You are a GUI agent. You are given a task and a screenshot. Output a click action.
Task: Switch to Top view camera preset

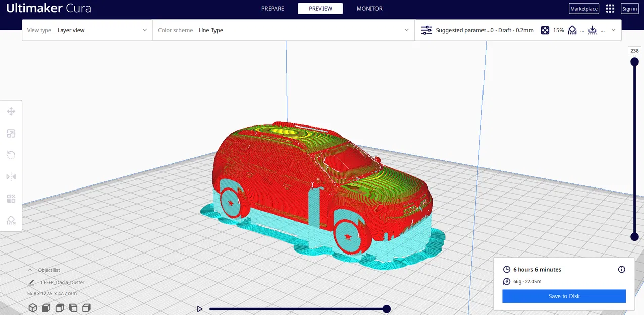60,307
